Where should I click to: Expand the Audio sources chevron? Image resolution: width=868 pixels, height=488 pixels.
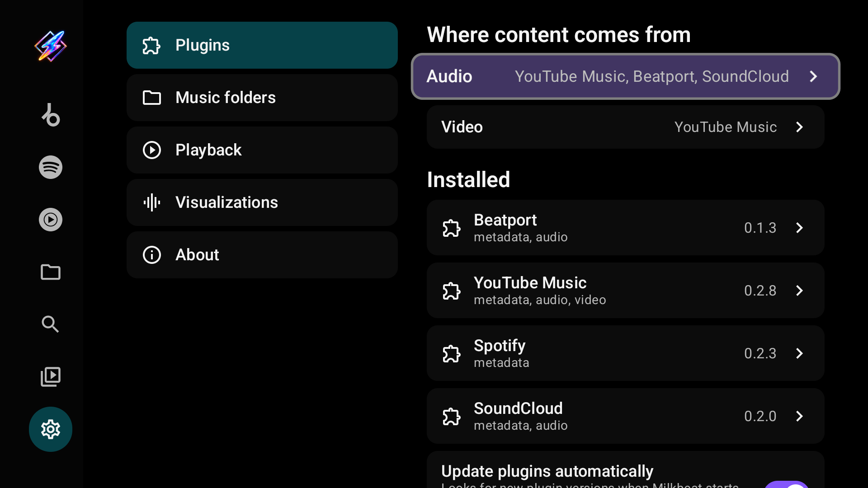click(x=814, y=76)
